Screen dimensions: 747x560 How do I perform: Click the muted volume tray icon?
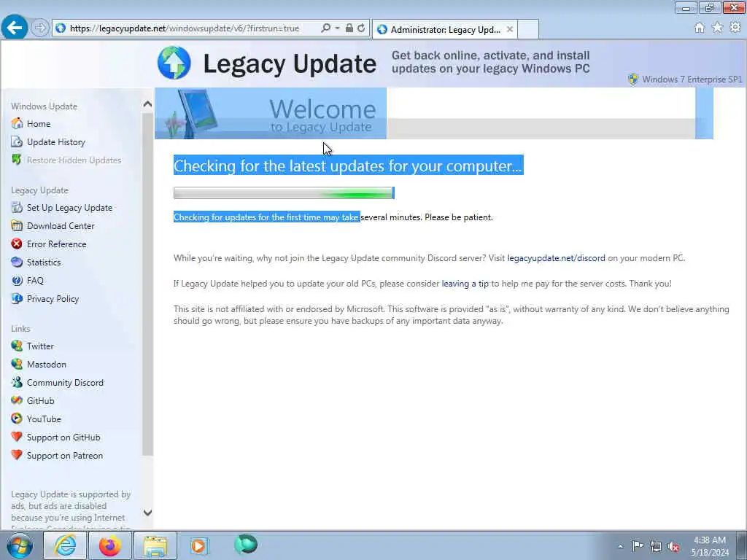click(673, 547)
